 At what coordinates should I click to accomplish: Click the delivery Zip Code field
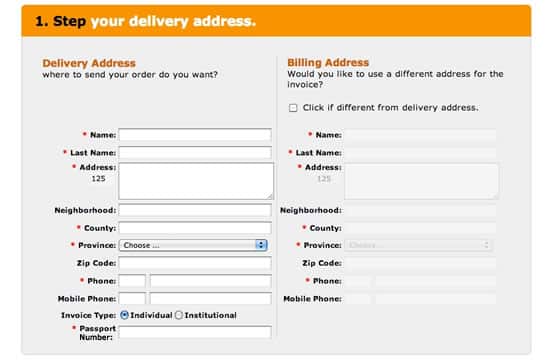[195, 263]
